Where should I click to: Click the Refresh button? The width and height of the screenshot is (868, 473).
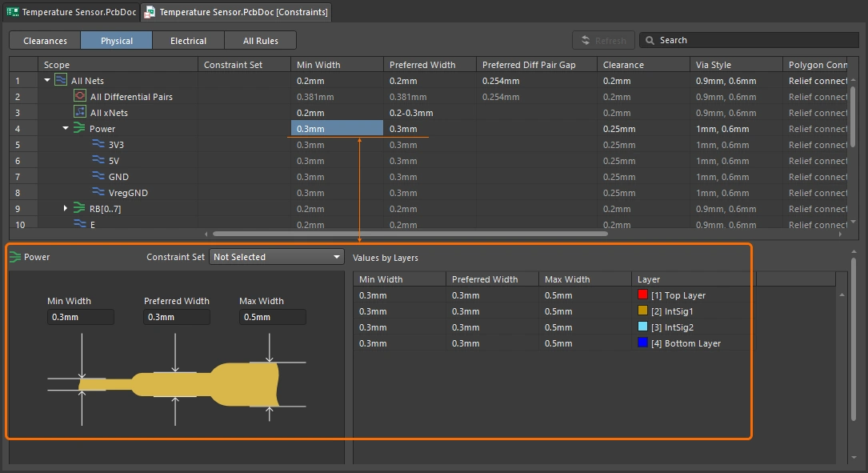click(x=603, y=41)
